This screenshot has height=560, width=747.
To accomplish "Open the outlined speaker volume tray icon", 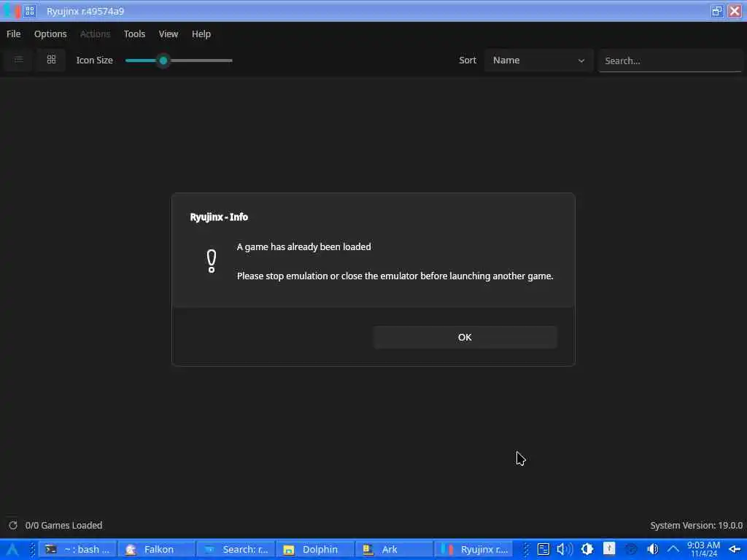I will click(565, 549).
